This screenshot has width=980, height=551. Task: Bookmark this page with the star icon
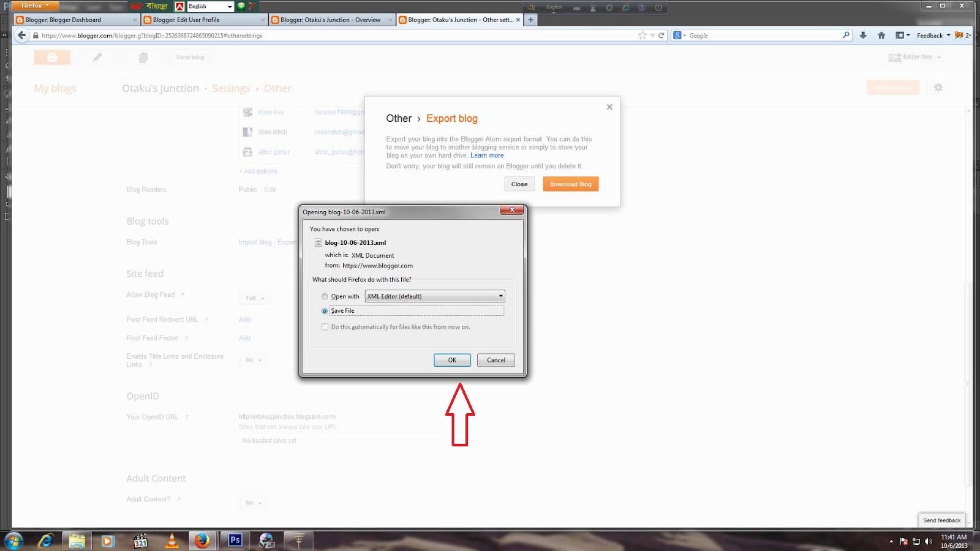(642, 36)
